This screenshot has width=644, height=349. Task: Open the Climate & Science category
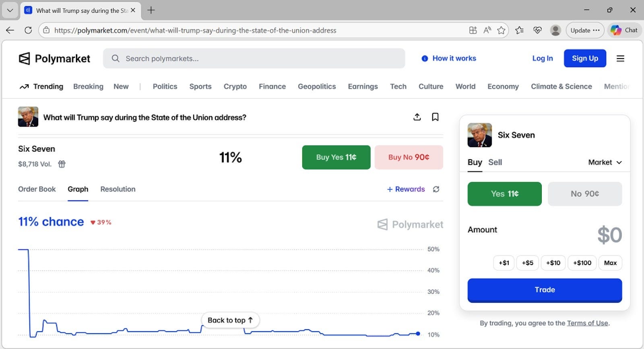(x=561, y=86)
